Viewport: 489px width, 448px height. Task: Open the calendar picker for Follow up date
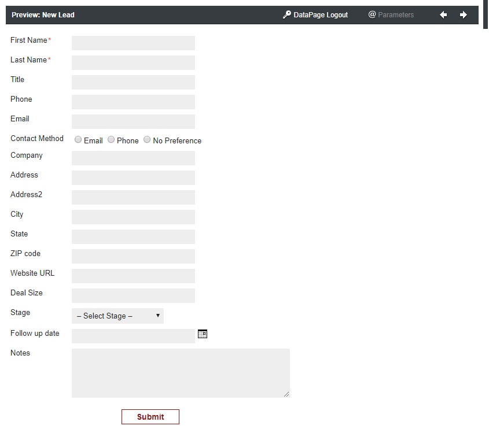tap(203, 334)
